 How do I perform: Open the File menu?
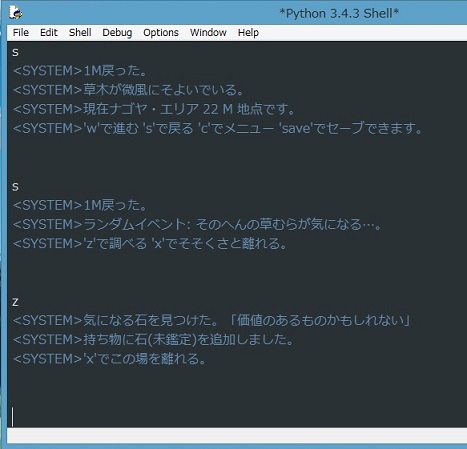(x=21, y=33)
